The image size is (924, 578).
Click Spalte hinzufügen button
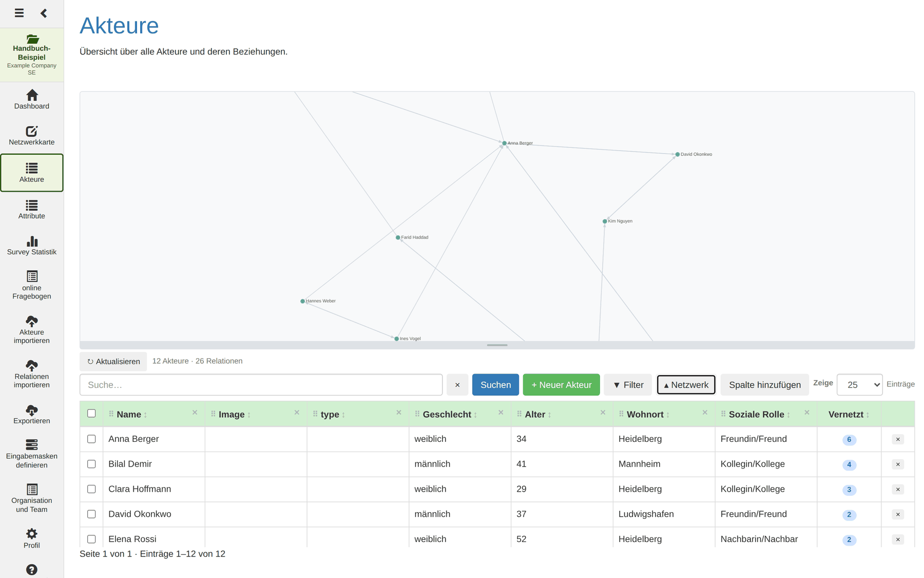(764, 385)
